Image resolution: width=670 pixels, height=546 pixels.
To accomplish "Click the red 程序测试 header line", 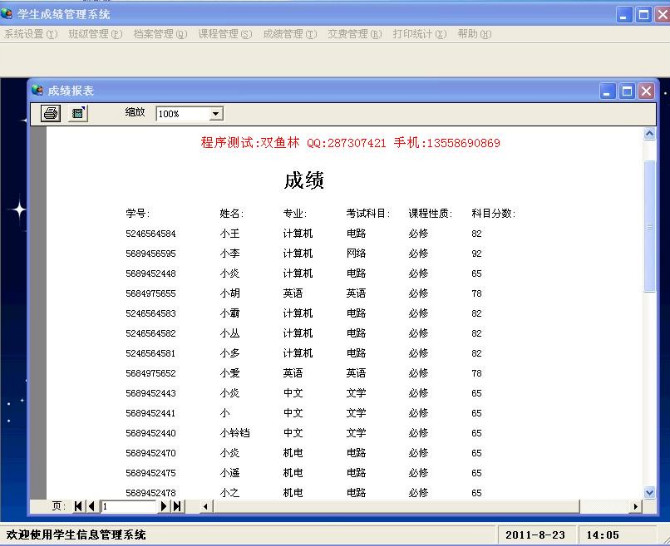I will click(x=350, y=142).
